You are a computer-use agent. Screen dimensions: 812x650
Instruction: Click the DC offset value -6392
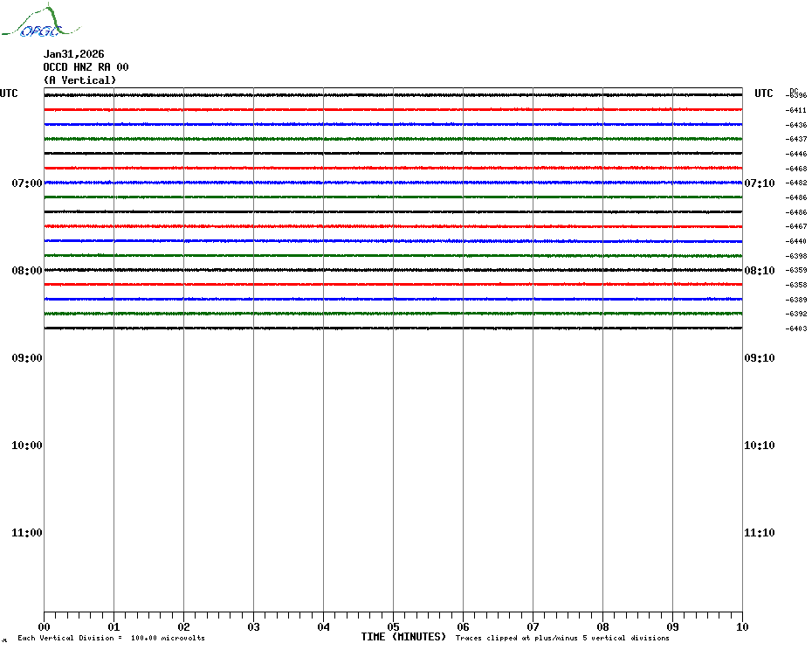tap(796, 315)
